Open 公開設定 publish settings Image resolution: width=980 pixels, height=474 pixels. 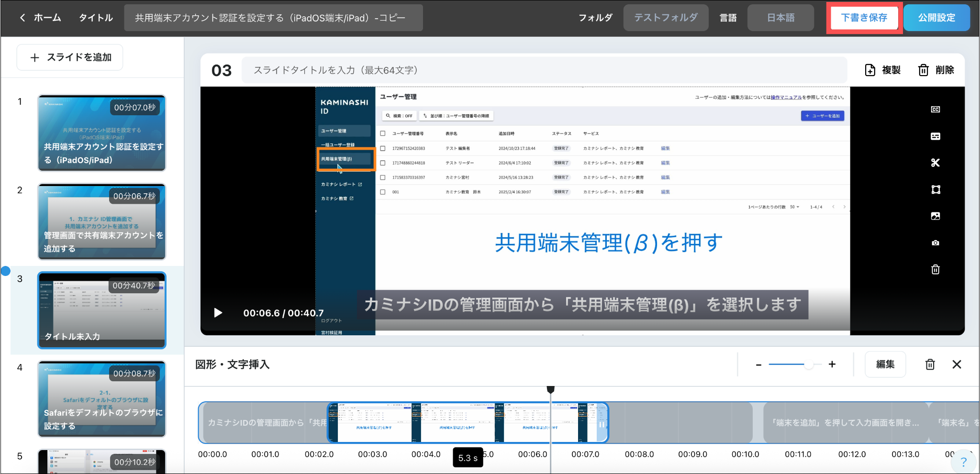click(936, 18)
